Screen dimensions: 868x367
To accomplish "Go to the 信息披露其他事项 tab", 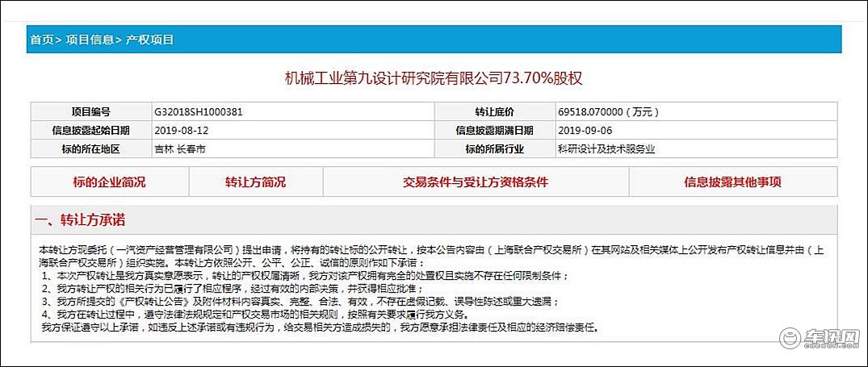I will tap(732, 182).
